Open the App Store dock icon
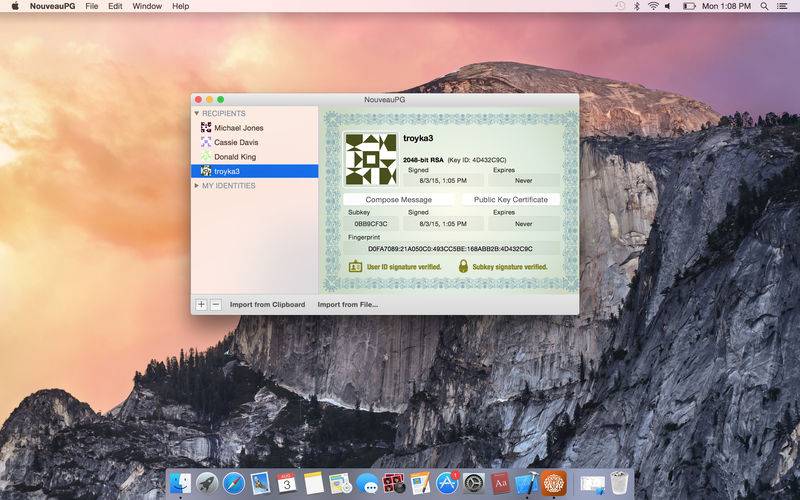This screenshot has height=500, width=800. (447, 483)
